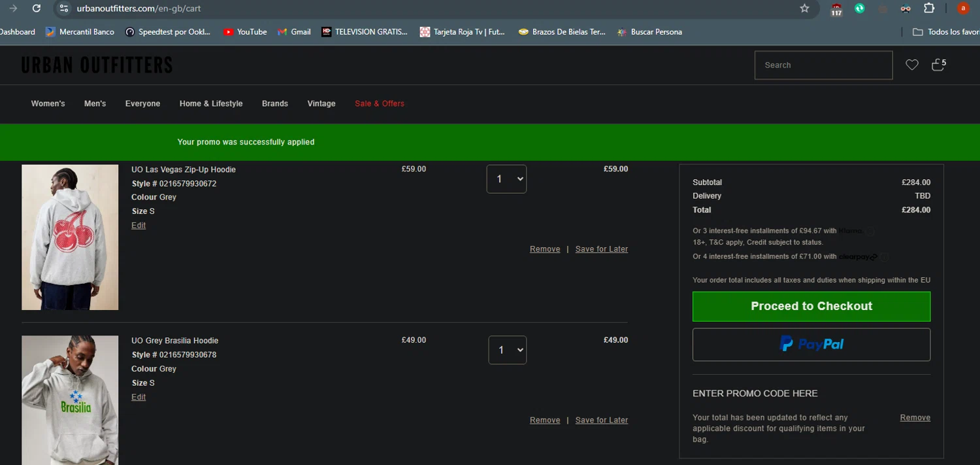Focus the Search input field

coord(823,65)
